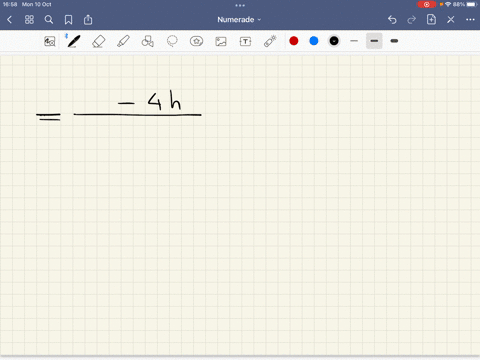Select the Eraser tool
The width and height of the screenshot is (480, 360).
click(x=98, y=41)
